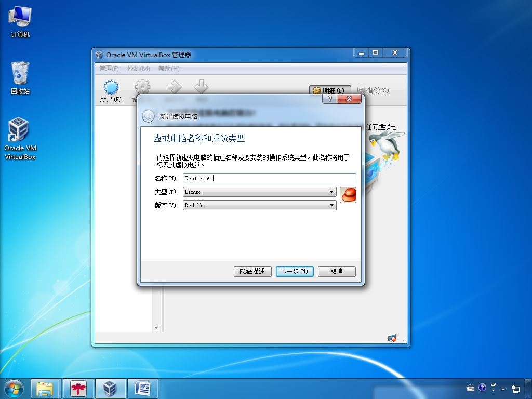Click the VirtualBox title bar cube icon
Viewport: 532px width, 399px height.
click(x=99, y=55)
